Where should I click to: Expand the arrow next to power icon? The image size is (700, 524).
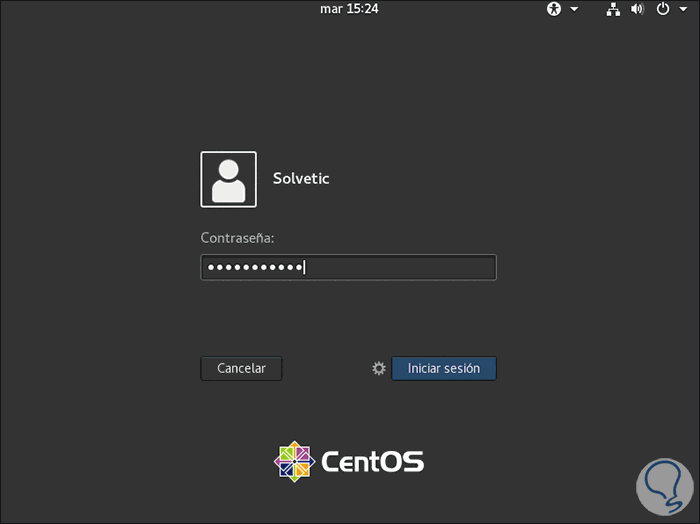(682, 9)
